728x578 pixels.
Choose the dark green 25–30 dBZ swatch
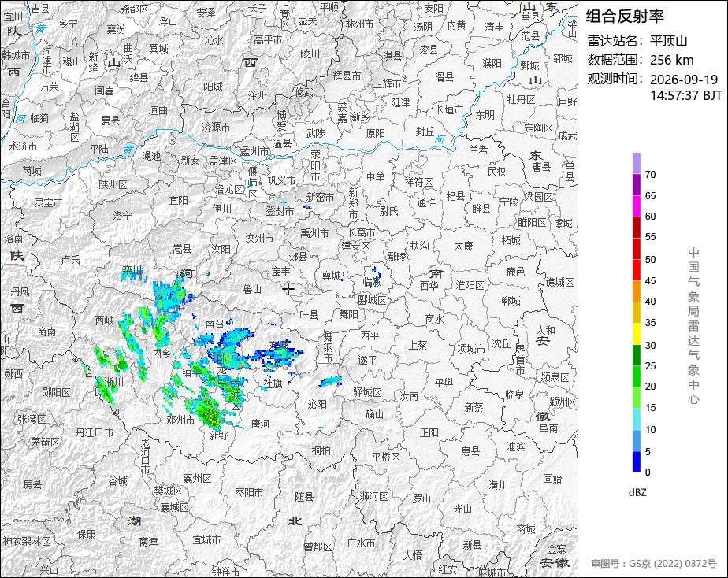tap(636, 355)
